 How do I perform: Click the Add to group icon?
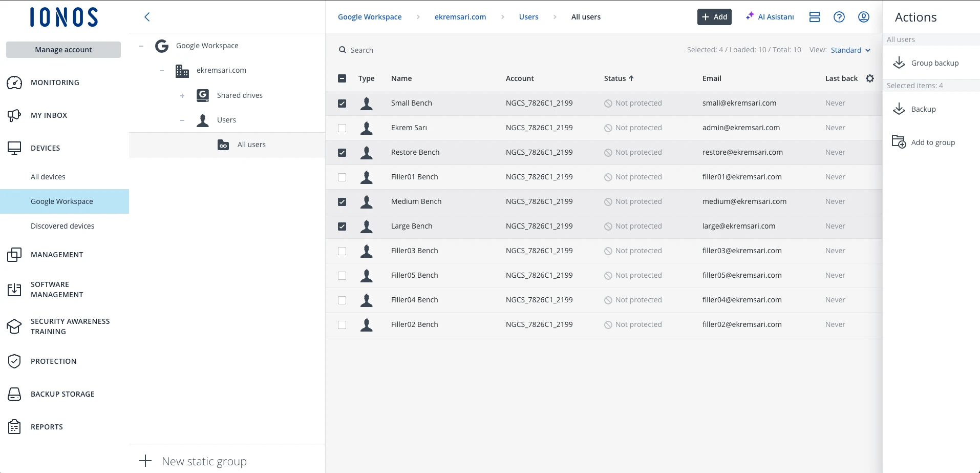coord(899,142)
